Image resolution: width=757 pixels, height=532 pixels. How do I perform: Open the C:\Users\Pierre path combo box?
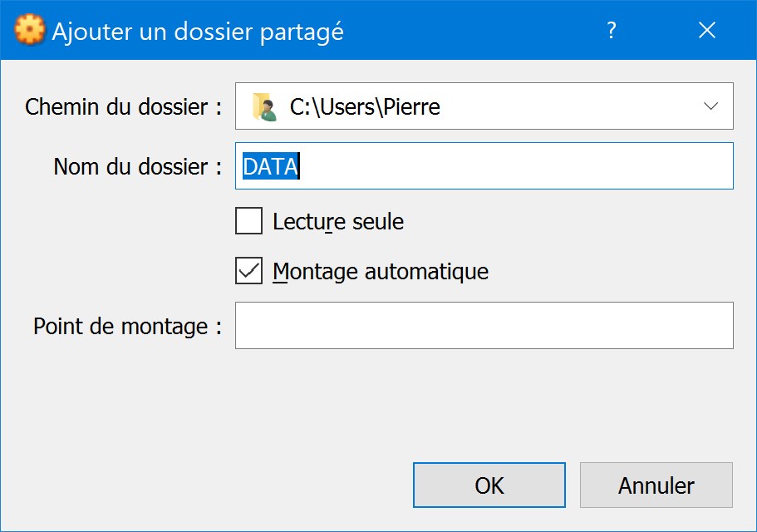(484, 106)
